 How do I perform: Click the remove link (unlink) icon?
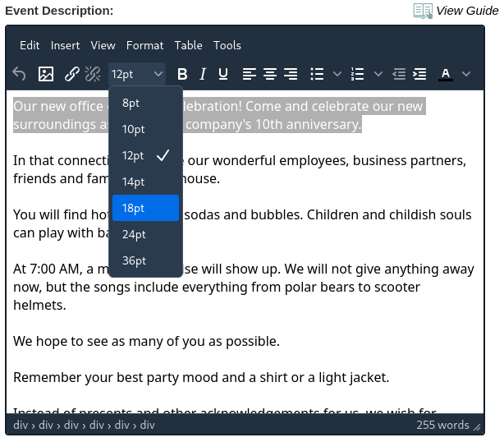[93, 74]
